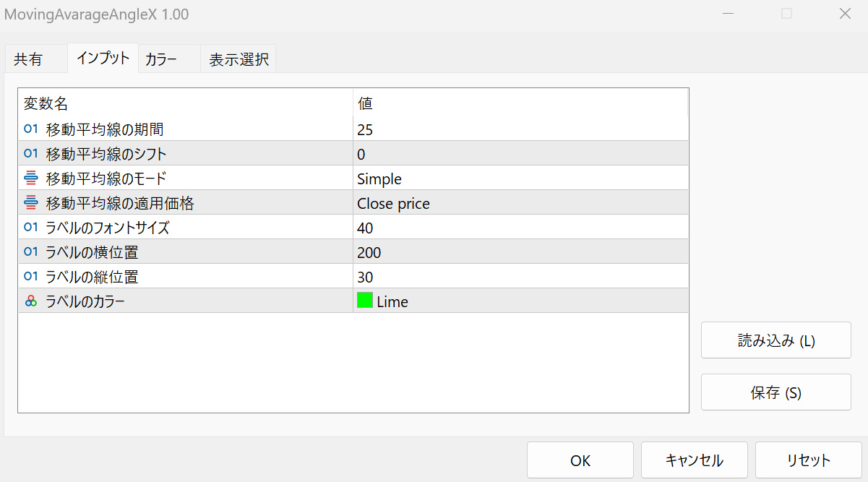Viewport: 868px width, 482px height.
Task: Click the enum icon beside 移動平均線の適用価格
Action: (30, 203)
